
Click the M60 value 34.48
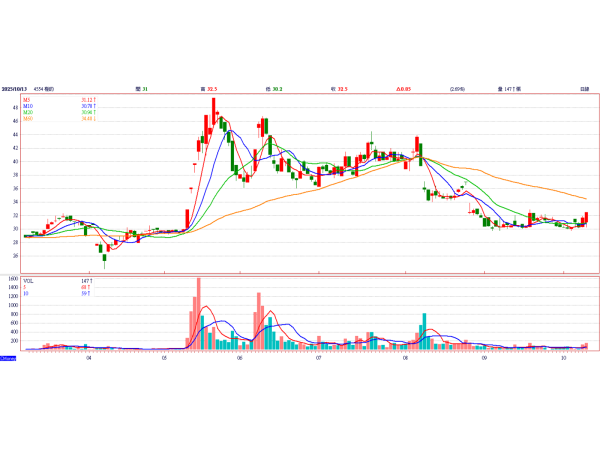88,119
